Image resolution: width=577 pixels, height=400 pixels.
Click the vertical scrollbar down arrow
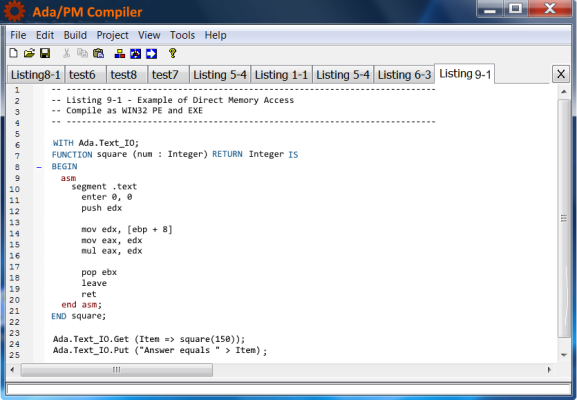pos(564,355)
